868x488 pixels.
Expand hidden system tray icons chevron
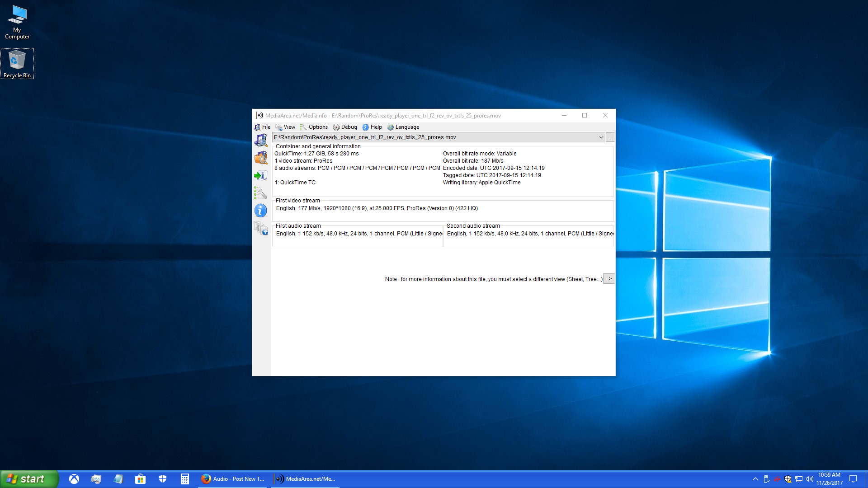point(755,479)
